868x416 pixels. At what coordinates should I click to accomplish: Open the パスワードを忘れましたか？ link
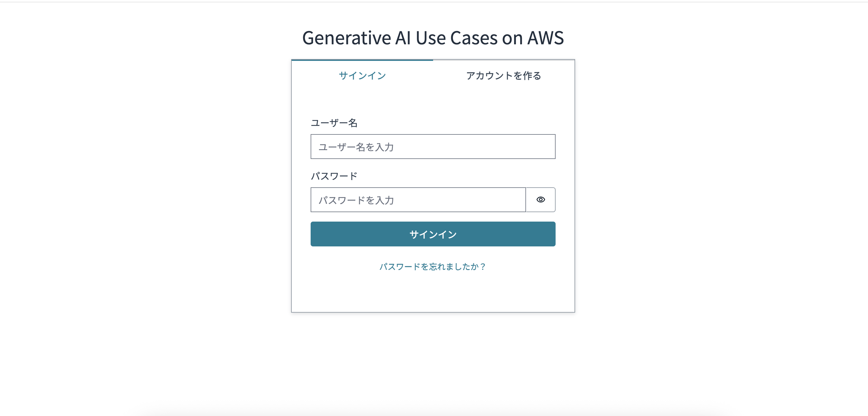click(433, 266)
